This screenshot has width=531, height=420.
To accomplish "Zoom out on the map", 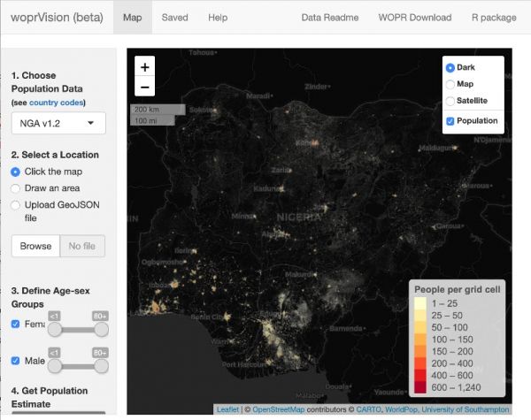I will tap(145, 87).
